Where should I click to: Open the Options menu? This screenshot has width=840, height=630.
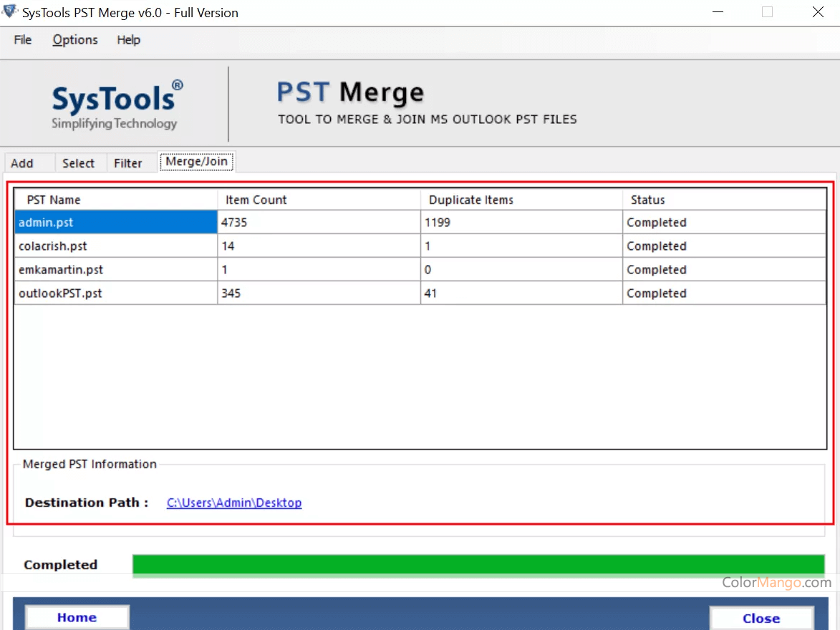pyautogui.click(x=74, y=40)
